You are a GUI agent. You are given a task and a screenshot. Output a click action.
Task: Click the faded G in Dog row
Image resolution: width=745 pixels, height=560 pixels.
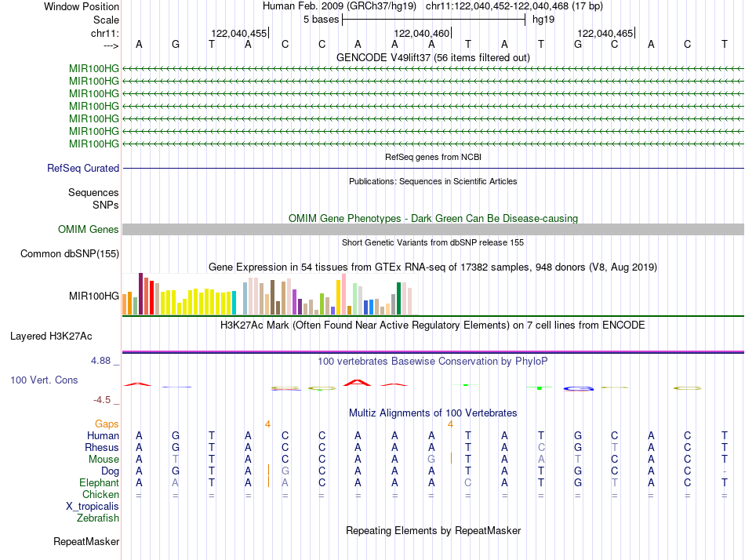pos(285,471)
